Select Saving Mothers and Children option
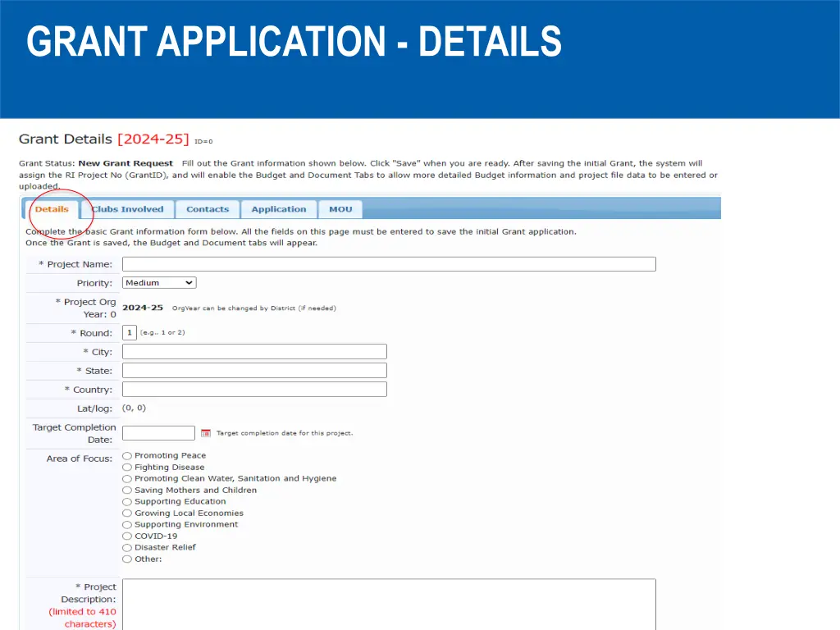 point(127,491)
